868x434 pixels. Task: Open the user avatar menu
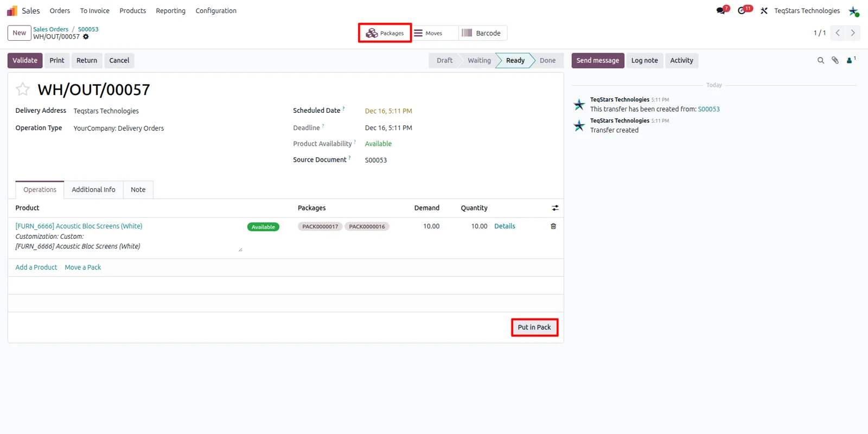click(x=854, y=11)
